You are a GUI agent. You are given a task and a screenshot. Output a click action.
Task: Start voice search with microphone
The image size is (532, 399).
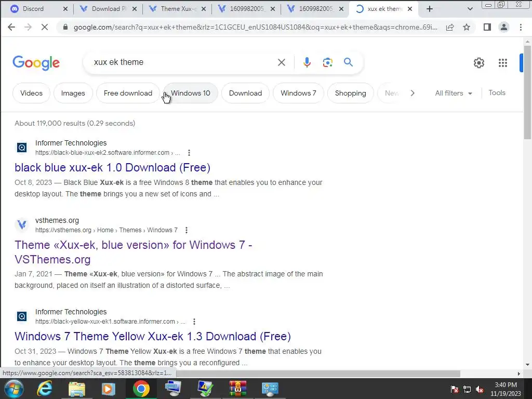pyautogui.click(x=307, y=62)
